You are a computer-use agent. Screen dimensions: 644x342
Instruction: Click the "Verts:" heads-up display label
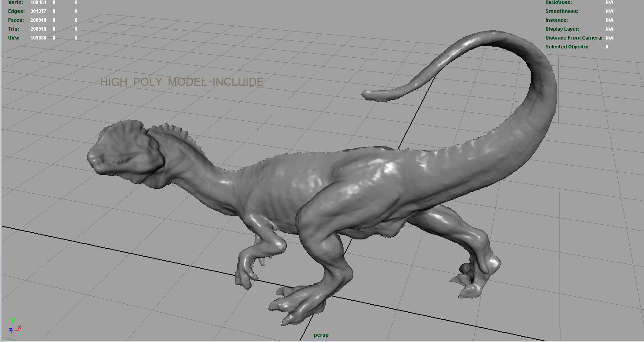[15, 2]
